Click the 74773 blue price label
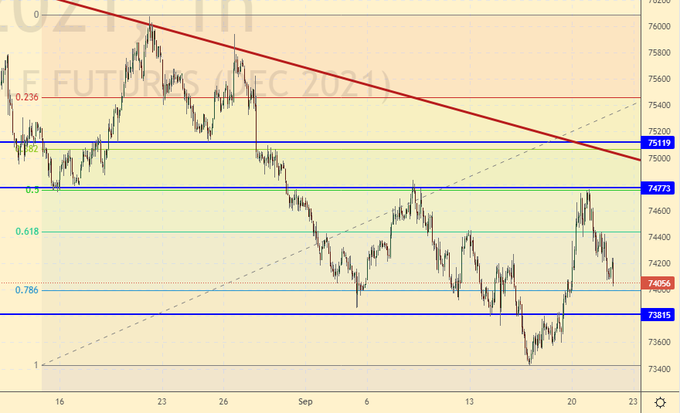680x413 pixels. (x=659, y=188)
